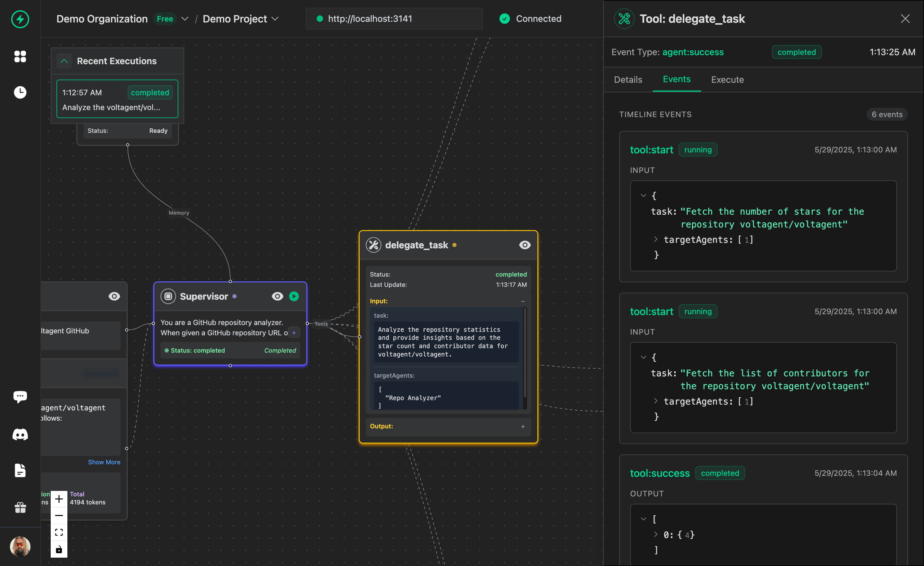Click the Memory edge label
Viewport: 924px width, 566px height.
coord(179,213)
